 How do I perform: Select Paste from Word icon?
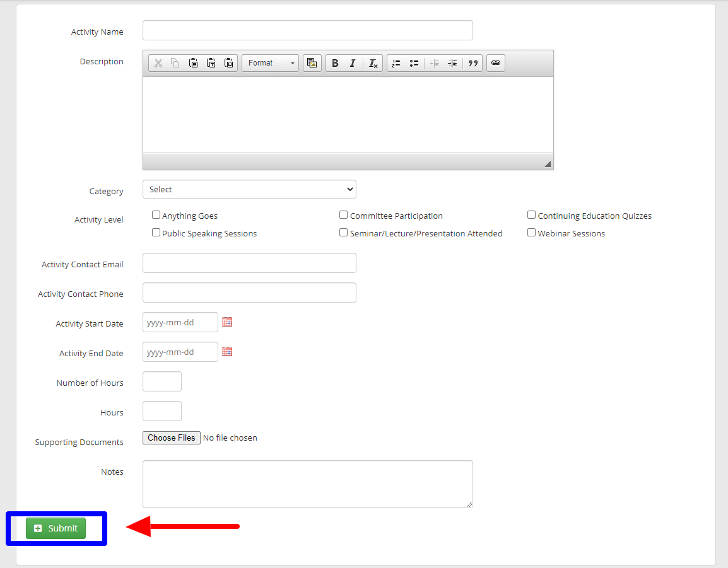(228, 63)
